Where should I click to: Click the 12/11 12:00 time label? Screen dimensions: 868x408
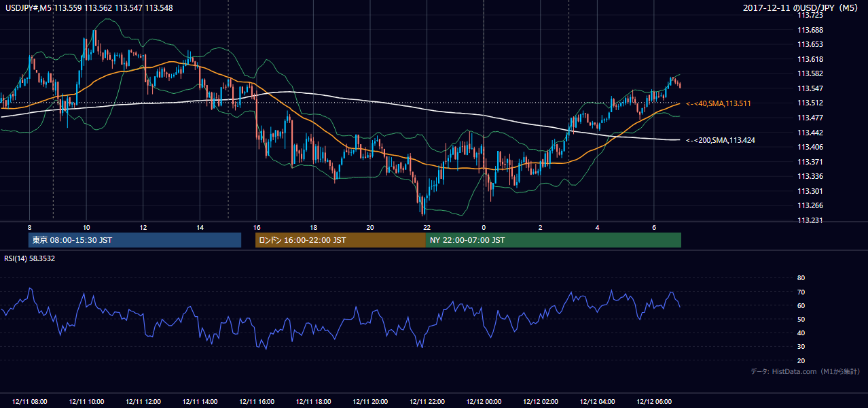click(143, 402)
